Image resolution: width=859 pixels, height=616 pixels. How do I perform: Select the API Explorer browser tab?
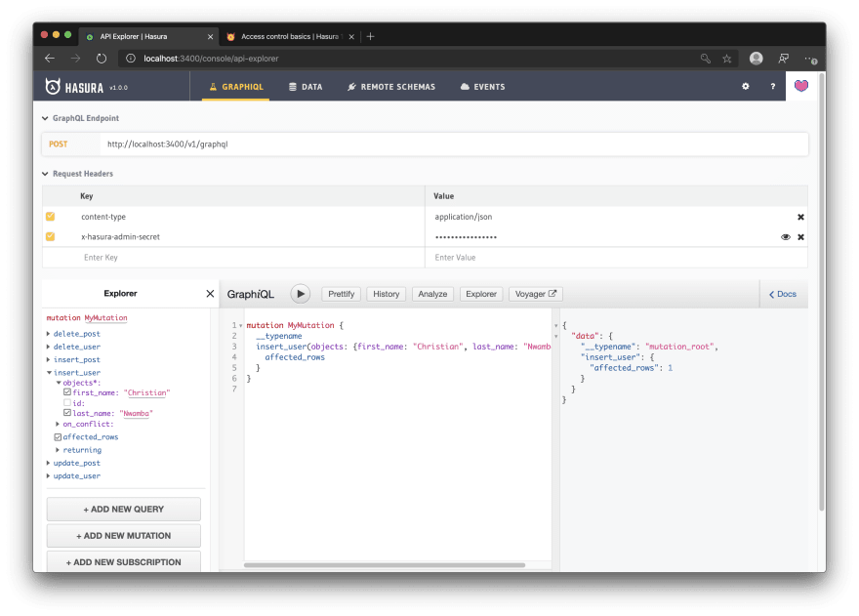coord(148,37)
